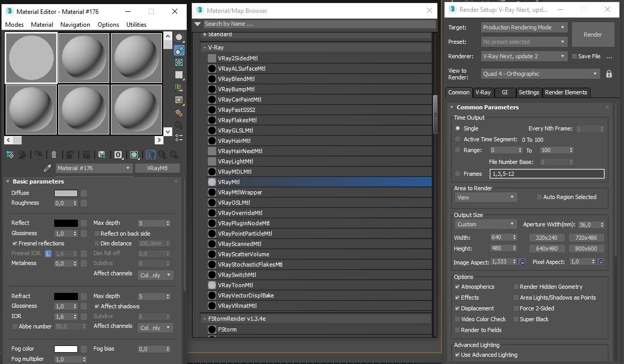
Task: Open the Material #176 name dropdown
Action: pos(93,168)
